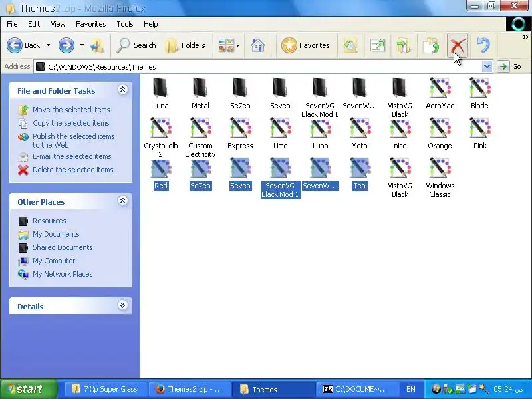Open My Computer link
Viewport: 532px width, 399px height.
point(54,261)
